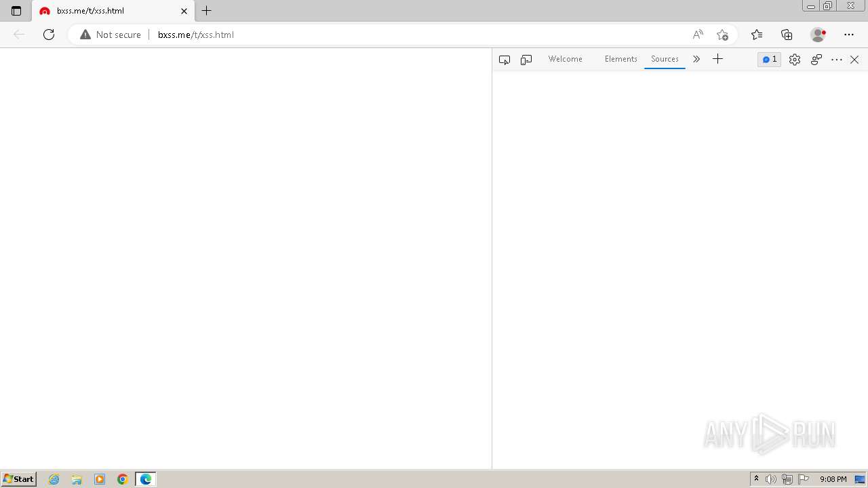Open Settings and more menu
The image size is (868, 488).
pos(849,35)
